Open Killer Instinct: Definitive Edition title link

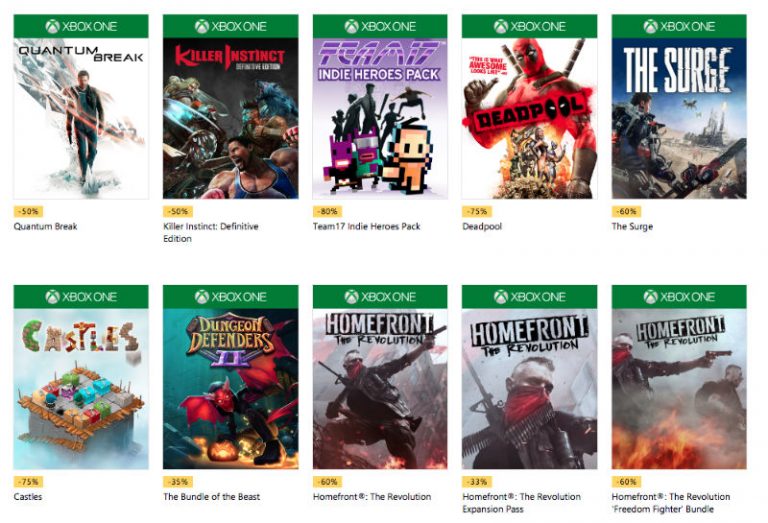[x=210, y=227]
